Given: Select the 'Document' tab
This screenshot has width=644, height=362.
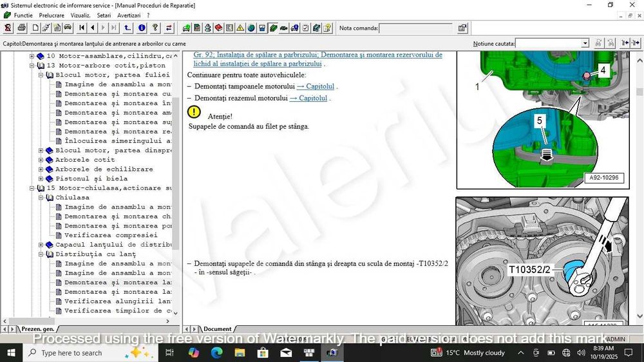Looking at the screenshot, I should click(217, 329).
